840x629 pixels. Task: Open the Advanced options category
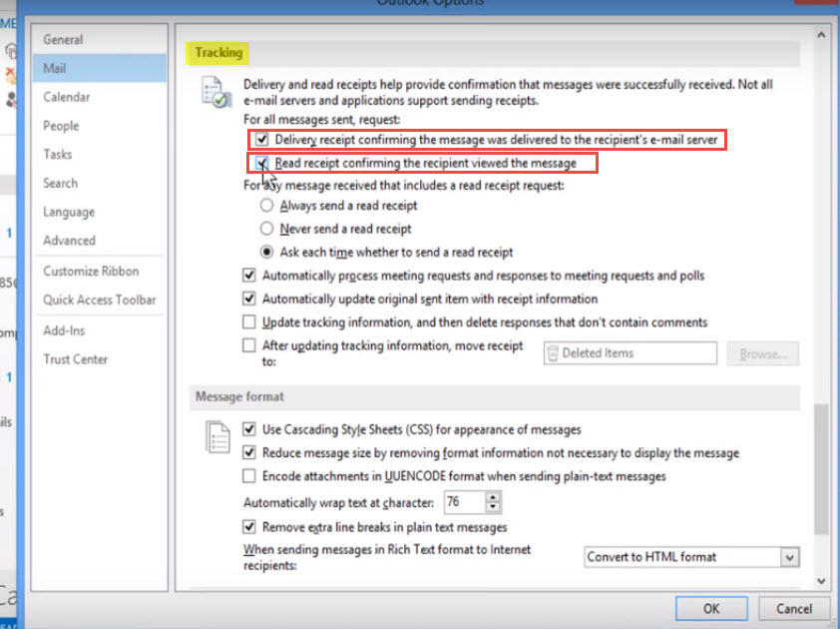[69, 241]
